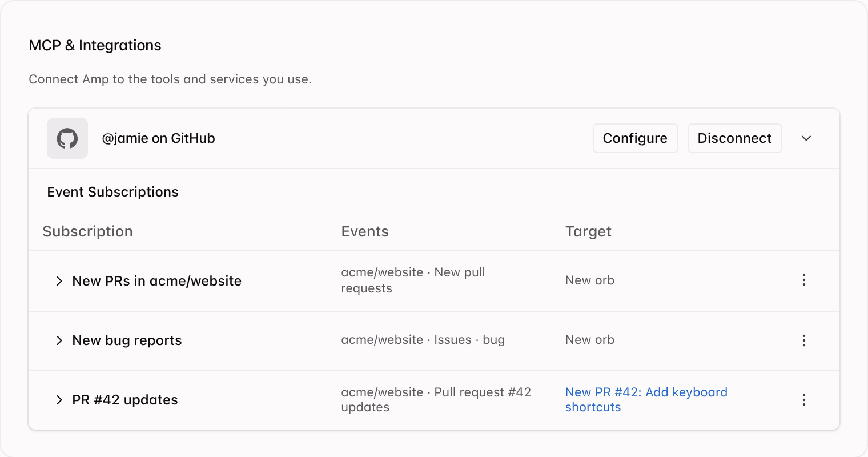Click the Configure button

coord(635,138)
